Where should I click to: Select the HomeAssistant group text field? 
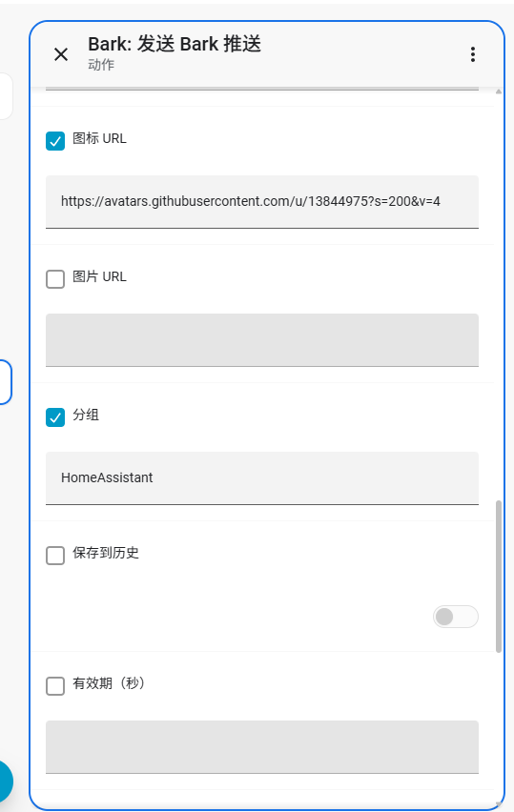pyautogui.click(x=262, y=478)
